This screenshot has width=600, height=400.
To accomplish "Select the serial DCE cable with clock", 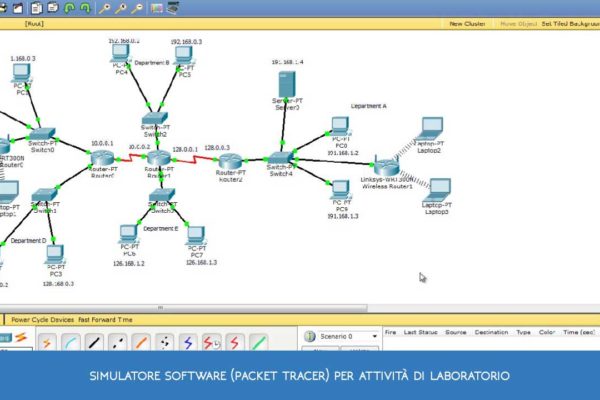I will tap(211, 342).
